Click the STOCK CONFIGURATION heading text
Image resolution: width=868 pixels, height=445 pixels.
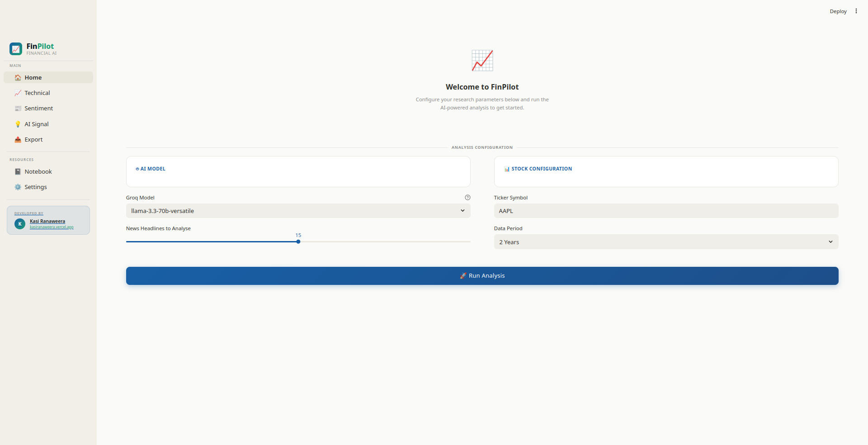coord(542,169)
